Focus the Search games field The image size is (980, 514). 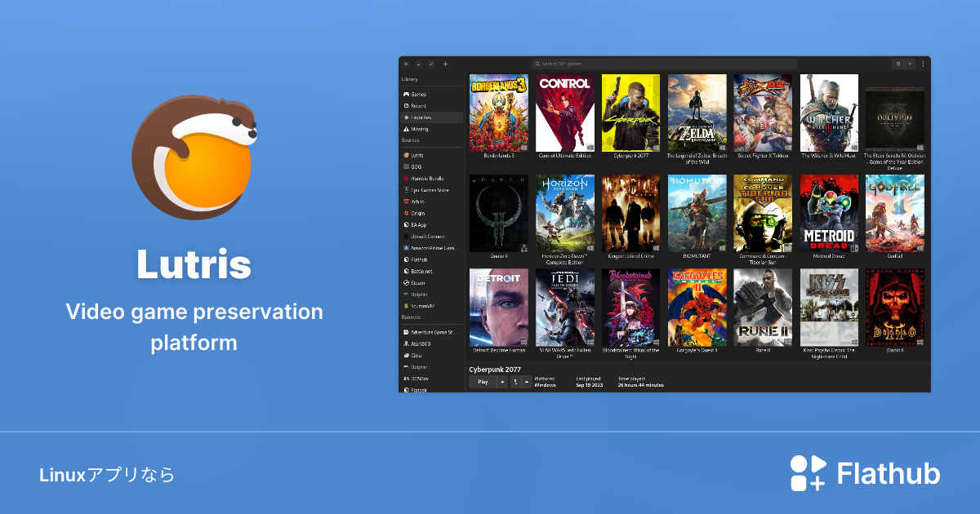663,64
